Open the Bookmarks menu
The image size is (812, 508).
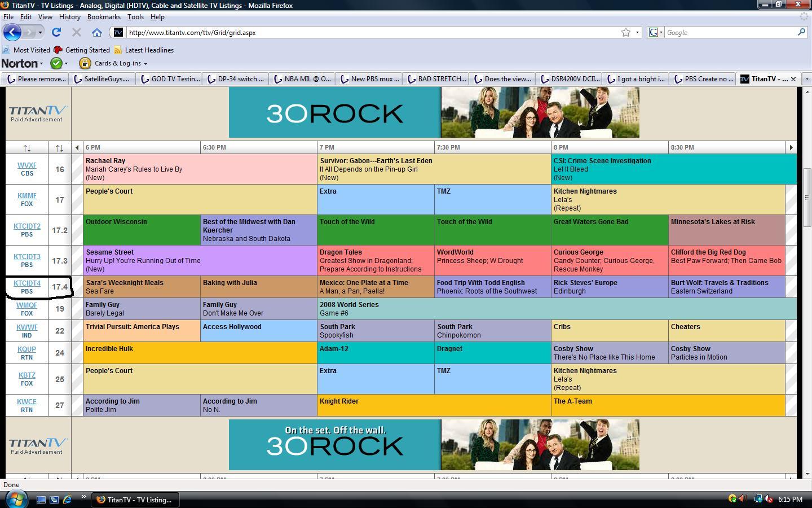click(x=104, y=17)
